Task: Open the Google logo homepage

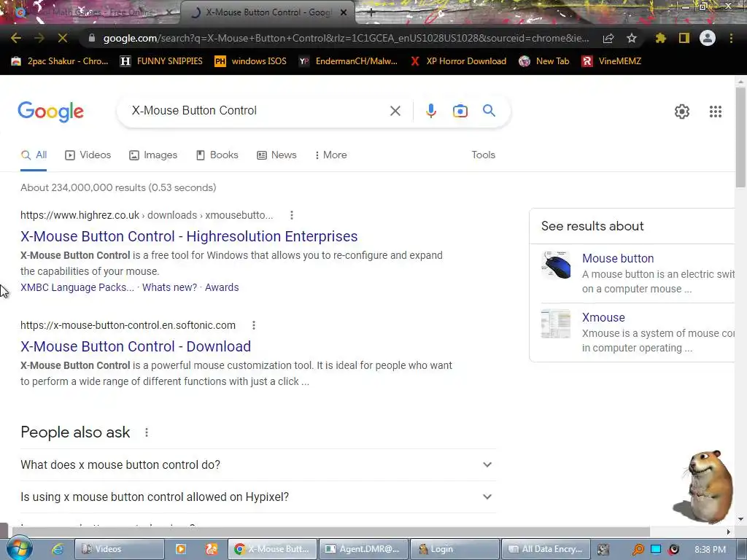Action: click(x=50, y=112)
